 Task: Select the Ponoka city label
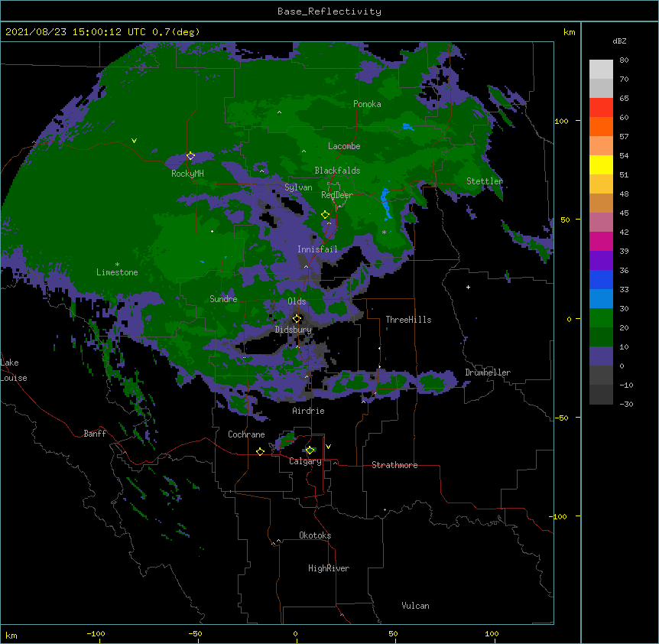coord(367,104)
